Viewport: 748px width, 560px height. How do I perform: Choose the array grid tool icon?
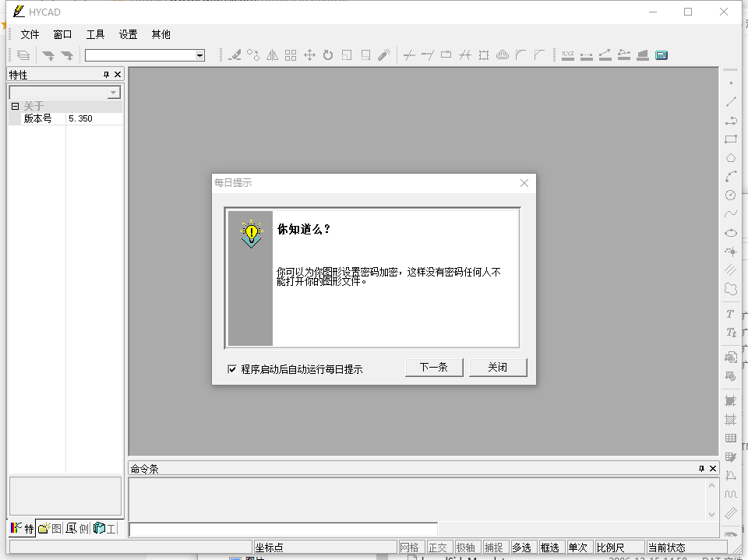[x=291, y=55]
